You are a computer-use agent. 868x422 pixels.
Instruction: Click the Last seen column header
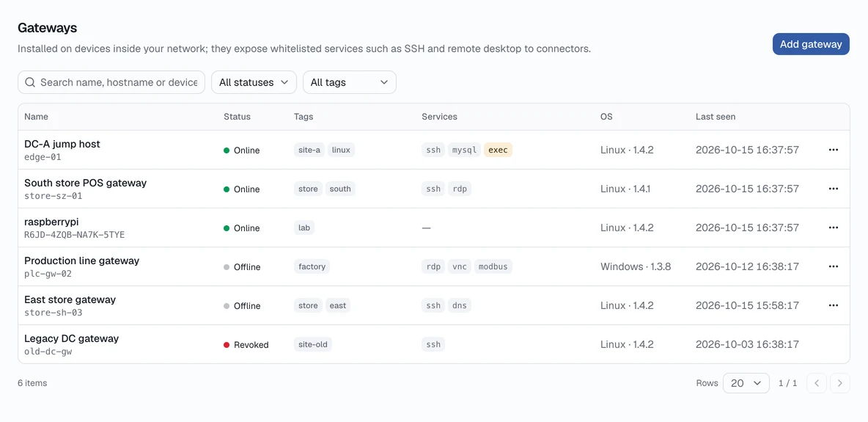(716, 117)
